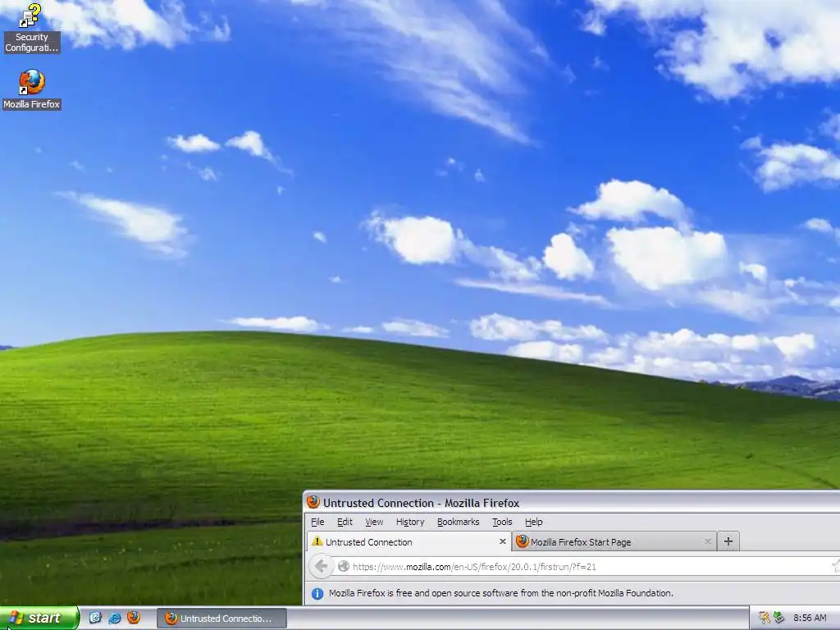This screenshot has width=840, height=630.
Task: Open the History menu in Firefox
Action: click(x=410, y=522)
